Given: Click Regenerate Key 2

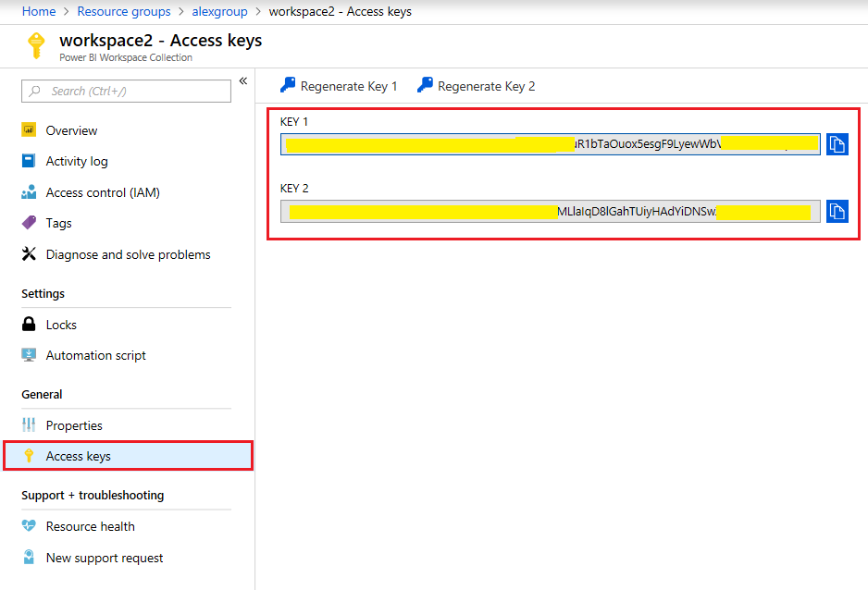Looking at the screenshot, I should point(475,85).
